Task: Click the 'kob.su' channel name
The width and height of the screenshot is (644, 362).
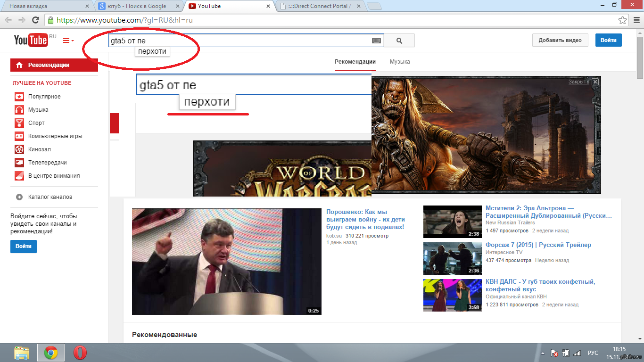Action: tap(334, 236)
